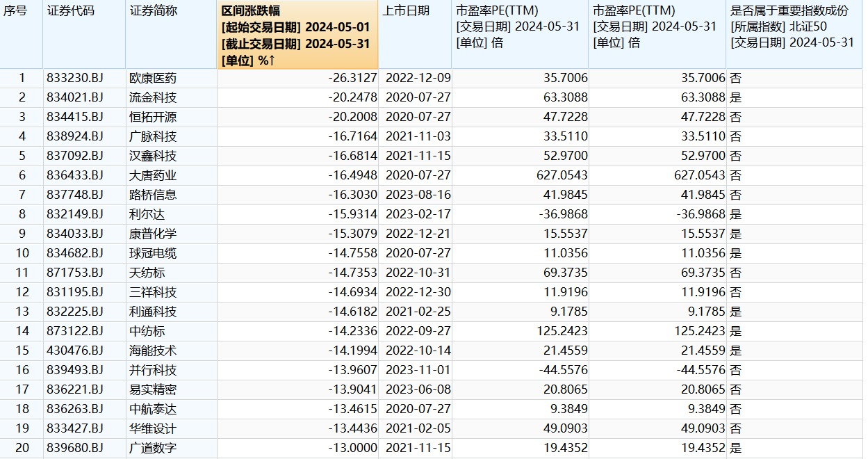
Task: Click the stock name 球冠电缆
Action: pos(153,253)
